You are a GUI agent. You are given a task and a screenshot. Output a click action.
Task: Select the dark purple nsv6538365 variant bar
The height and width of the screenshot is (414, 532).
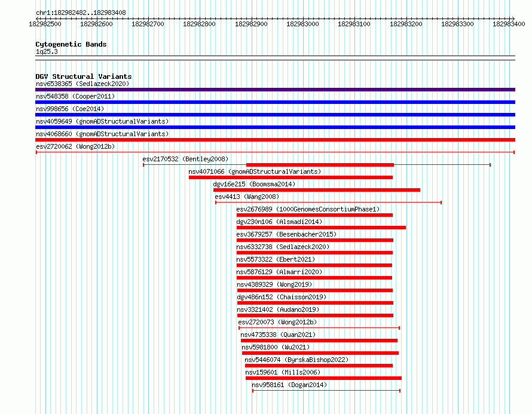click(275, 90)
